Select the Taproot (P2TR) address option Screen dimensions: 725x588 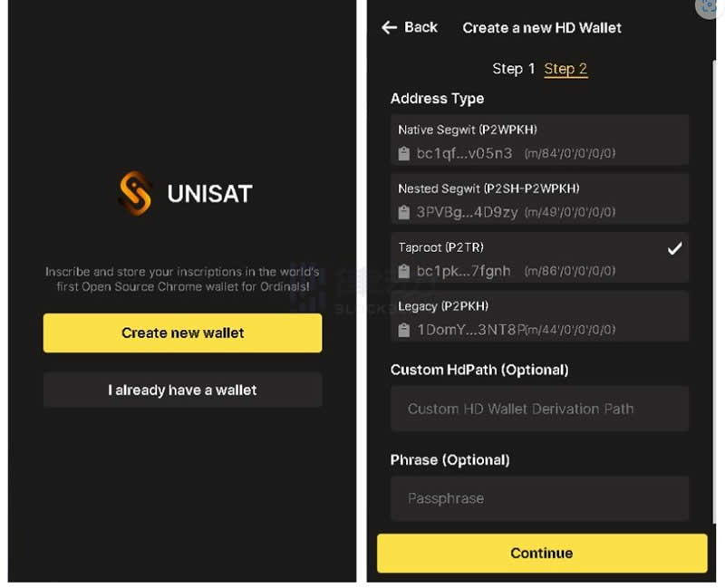tap(539, 257)
